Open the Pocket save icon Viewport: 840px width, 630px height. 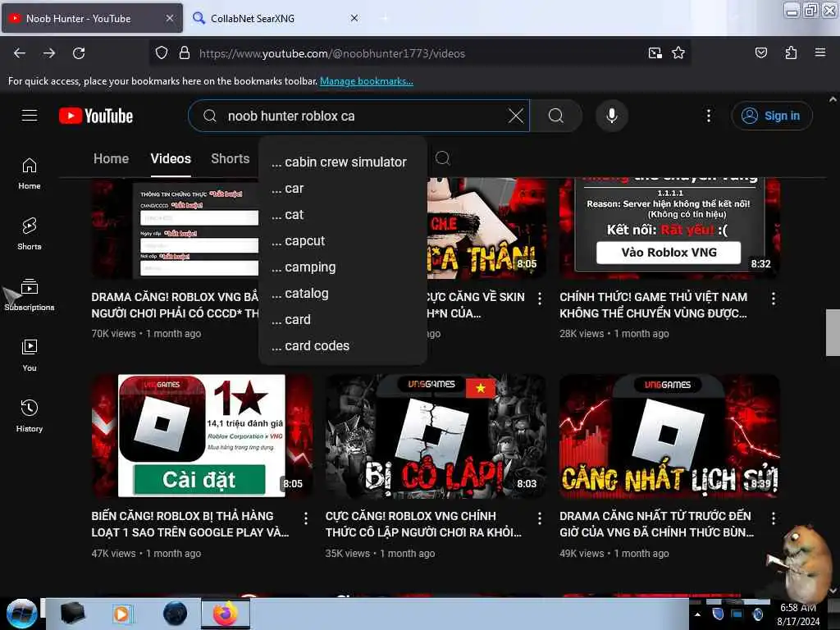click(x=760, y=53)
